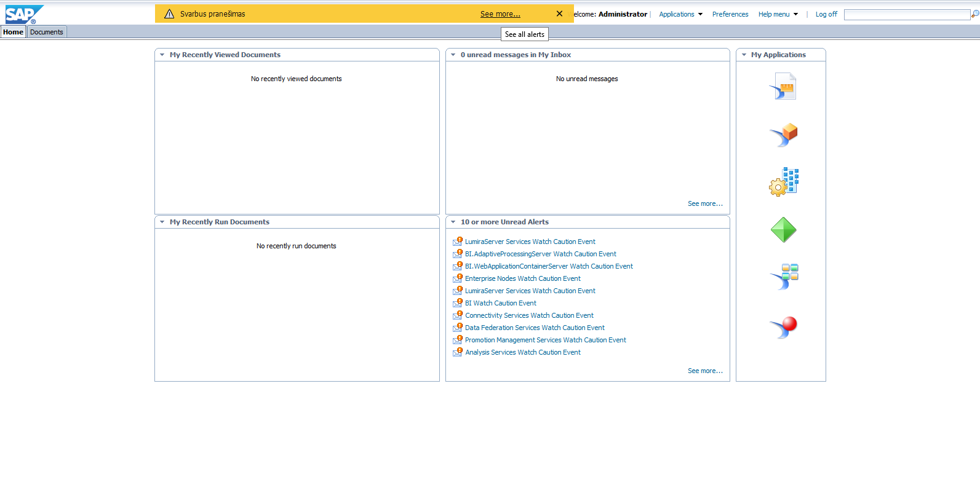This screenshot has width=980, height=496.
Task: Click the envelope icon beside BI Watch Caution Event
Action: coord(458,303)
